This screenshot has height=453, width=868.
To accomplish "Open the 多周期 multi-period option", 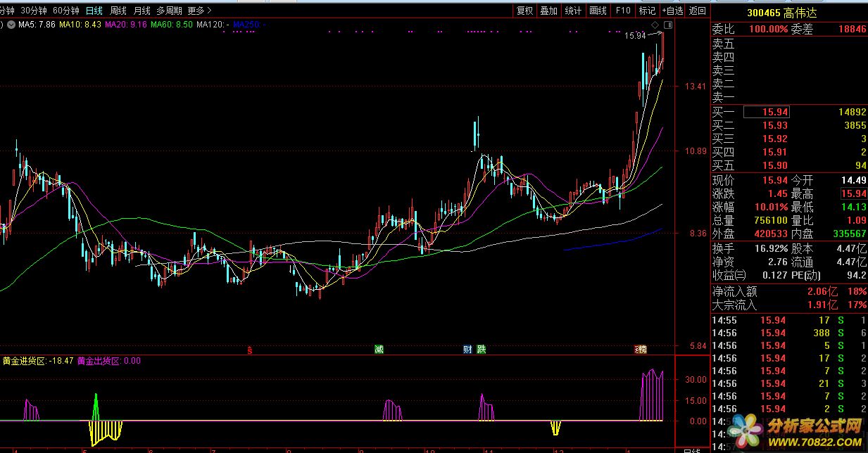I will [x=169, y=11].
